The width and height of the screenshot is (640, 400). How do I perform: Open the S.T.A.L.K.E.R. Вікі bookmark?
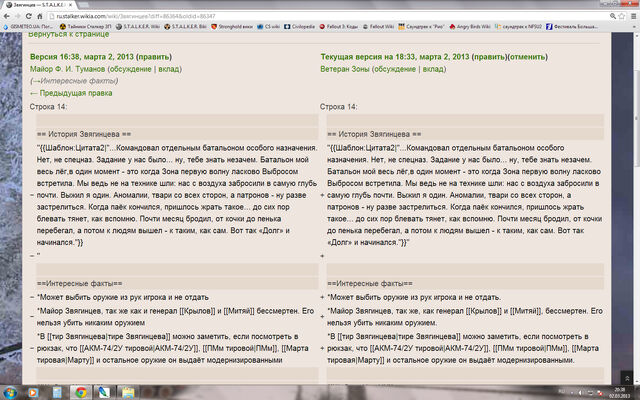click(x=186, y=27)
